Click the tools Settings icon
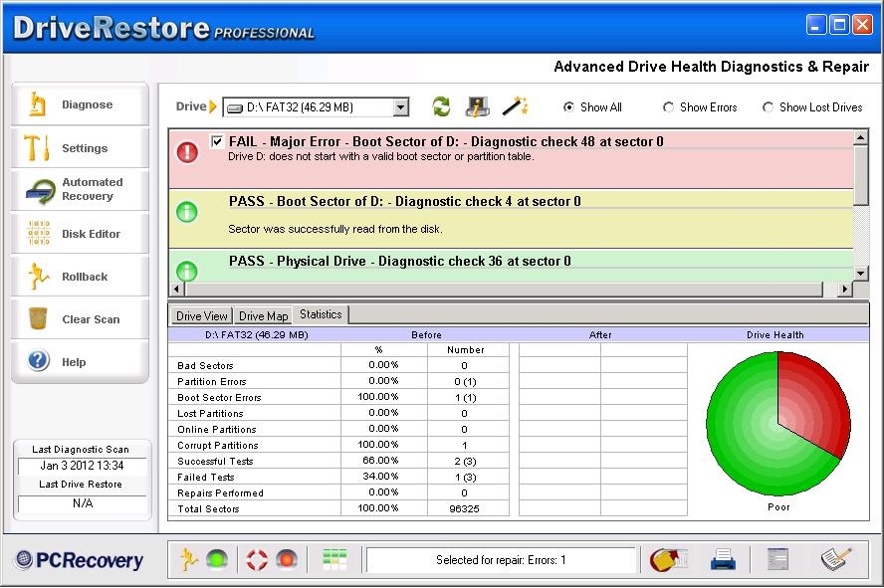Viewport: 884px width, 588px height. (x=37, y=147)
